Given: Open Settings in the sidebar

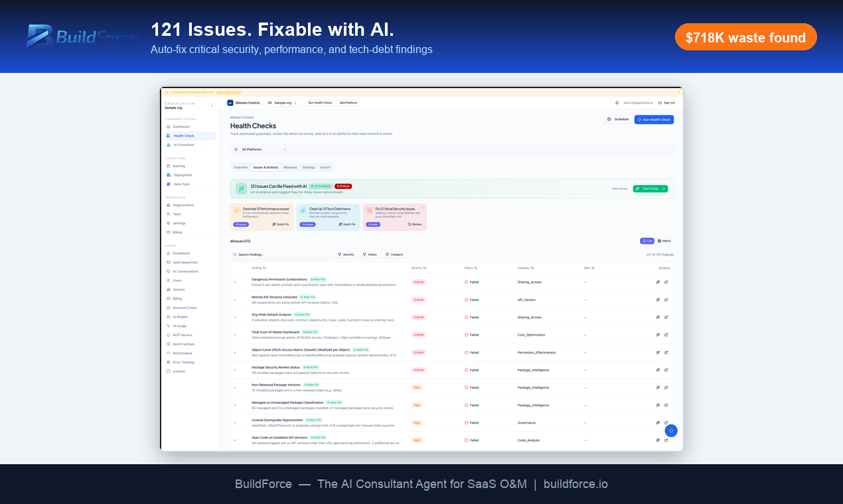Looking at the screenshot, I should pyautogui.click(x=179, y=223).
